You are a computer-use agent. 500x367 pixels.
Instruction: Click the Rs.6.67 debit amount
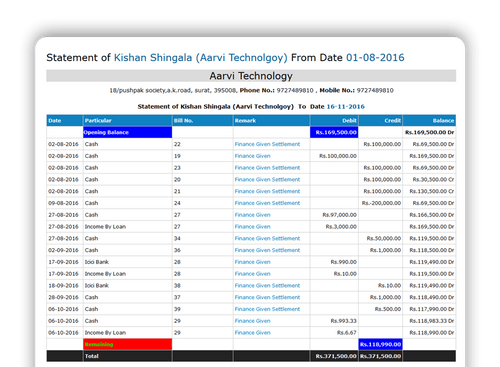(347, 333)
